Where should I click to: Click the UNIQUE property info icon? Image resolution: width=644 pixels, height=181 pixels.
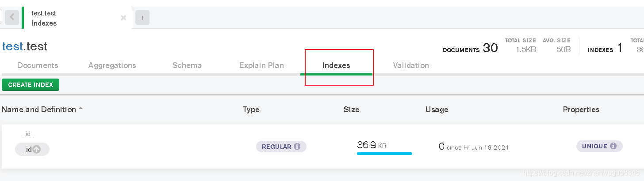click(x=613, y=146)
